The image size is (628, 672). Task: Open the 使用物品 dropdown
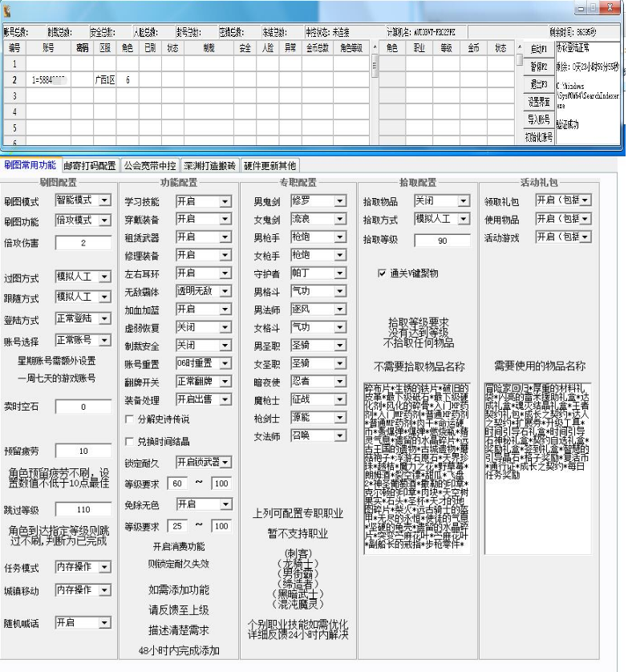(564, 219)
